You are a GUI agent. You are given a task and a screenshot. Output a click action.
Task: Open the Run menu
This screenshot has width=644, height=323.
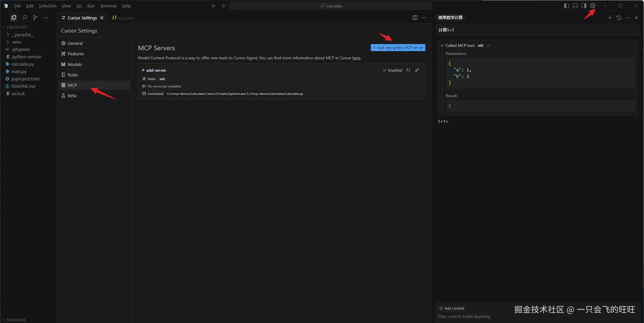click(91, 6)
